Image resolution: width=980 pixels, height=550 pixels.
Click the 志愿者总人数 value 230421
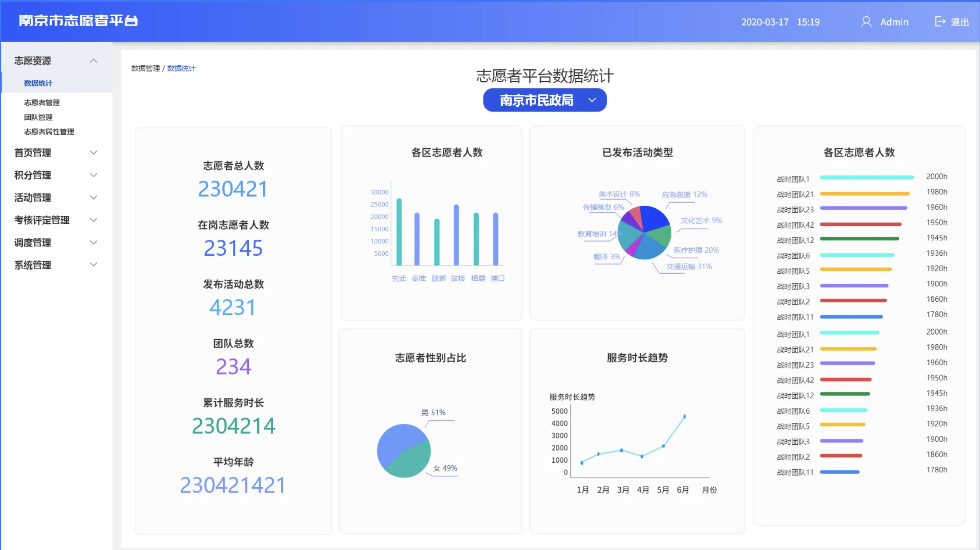click(233, 189)
